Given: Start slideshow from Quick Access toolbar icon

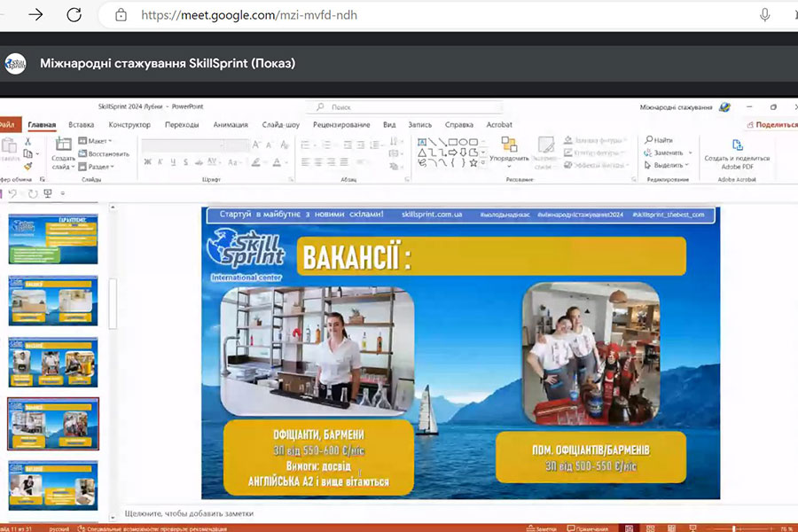Looking at the screenshot, I should (x=48, y=193).
